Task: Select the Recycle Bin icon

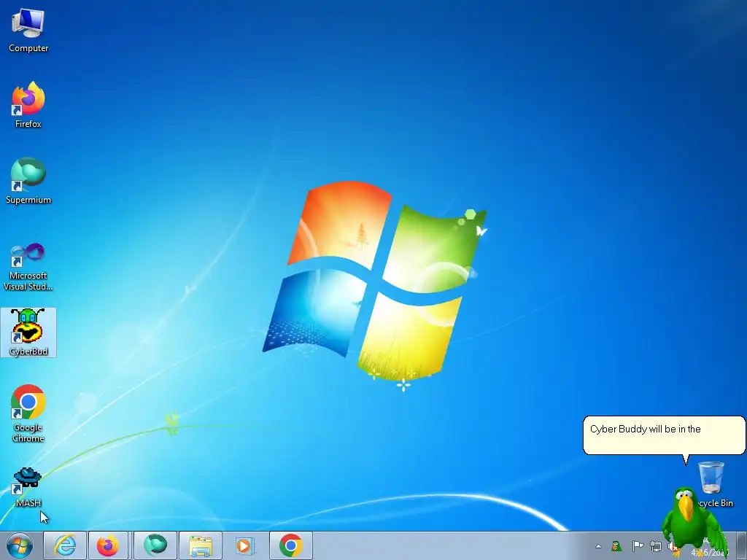Action: point(713,483)
